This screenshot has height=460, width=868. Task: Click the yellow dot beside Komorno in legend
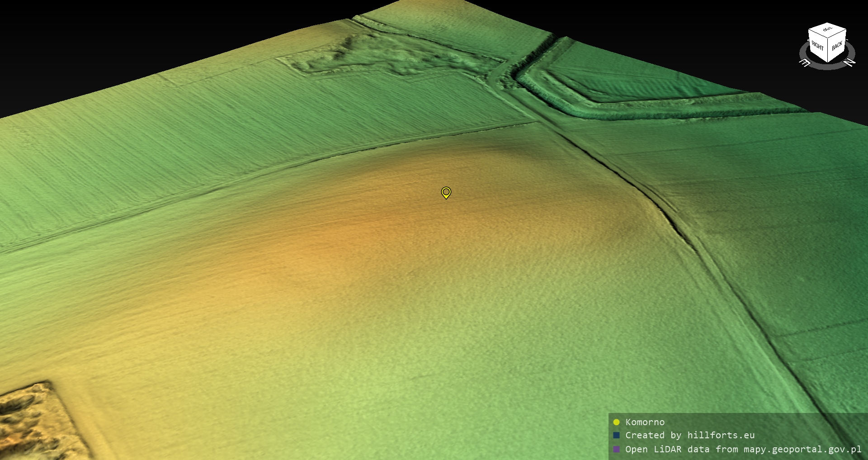pyautogui.click(x=616, y=422)
